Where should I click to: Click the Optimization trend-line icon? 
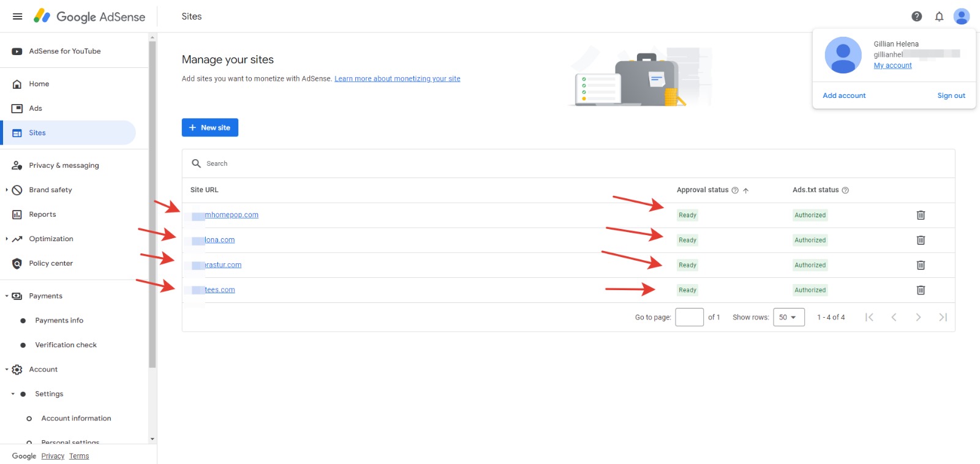[x=17, y=239]
